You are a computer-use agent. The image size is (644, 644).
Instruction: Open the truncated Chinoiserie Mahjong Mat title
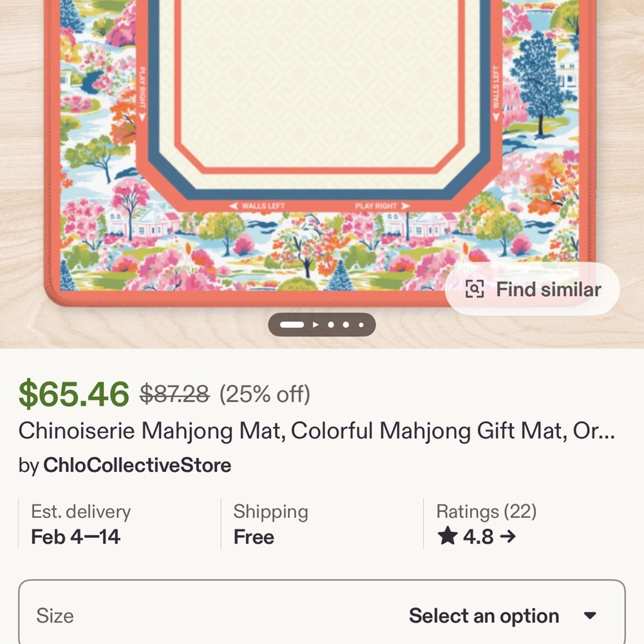click(x=320, y=431)
